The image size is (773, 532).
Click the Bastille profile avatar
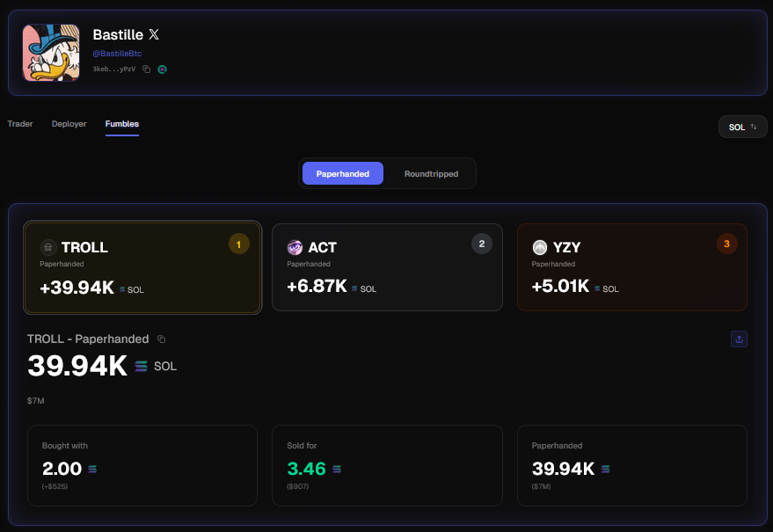(51, 53)
